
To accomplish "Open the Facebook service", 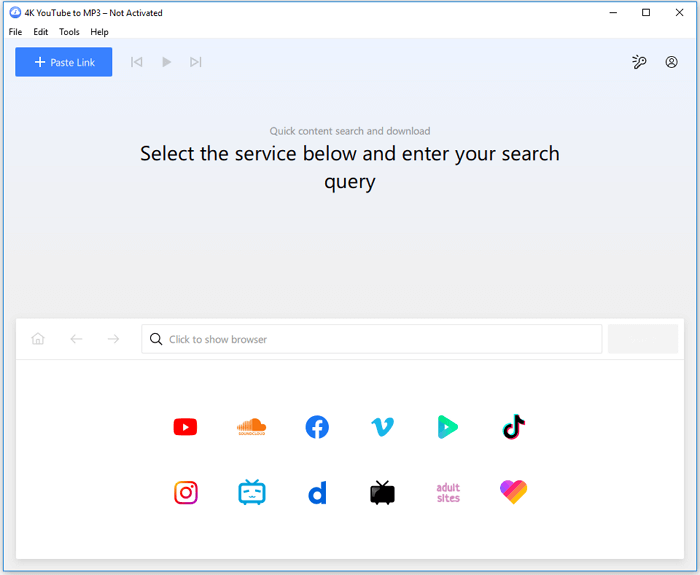I will pyautogui.click(x=317, y=427).
